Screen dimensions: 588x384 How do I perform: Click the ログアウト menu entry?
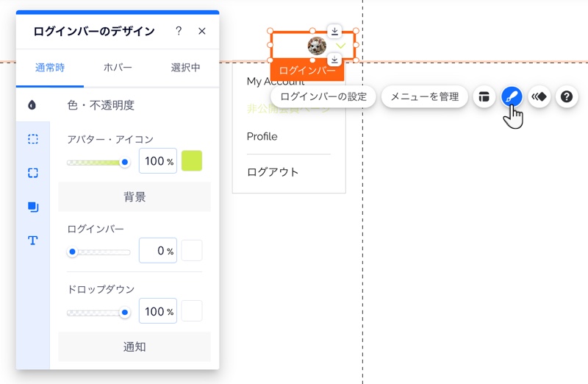(273, 172)
